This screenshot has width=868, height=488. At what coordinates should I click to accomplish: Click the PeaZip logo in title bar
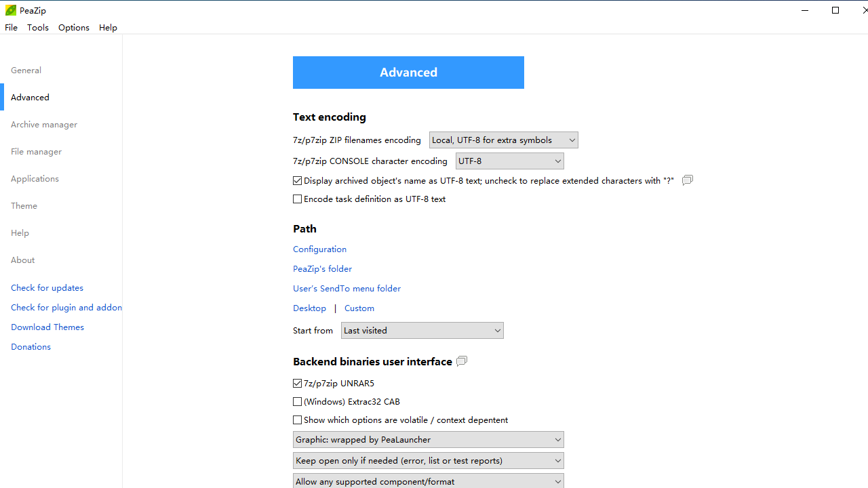click(11, 10)
